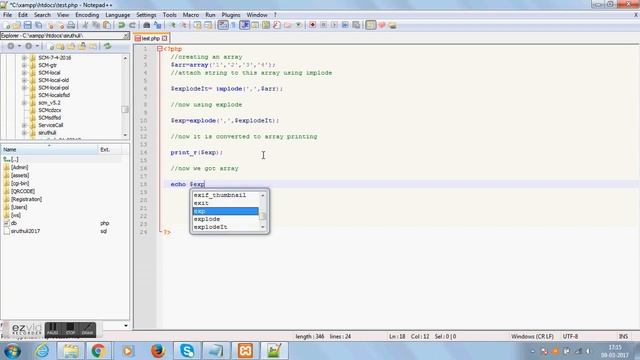640x360 pixels.
Task: Click the ezvid Pause button
Action: tap(53, 329)
